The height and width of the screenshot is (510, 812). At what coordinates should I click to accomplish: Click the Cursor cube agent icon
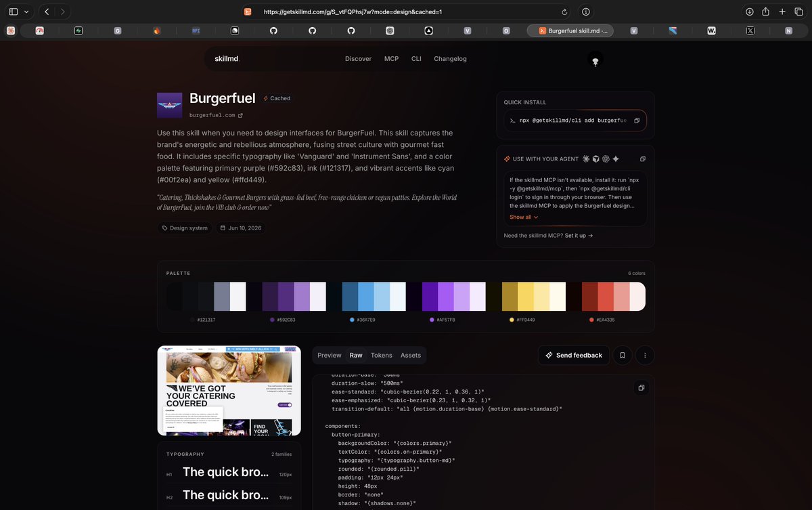pyautogui.click(x=596, y=158)
